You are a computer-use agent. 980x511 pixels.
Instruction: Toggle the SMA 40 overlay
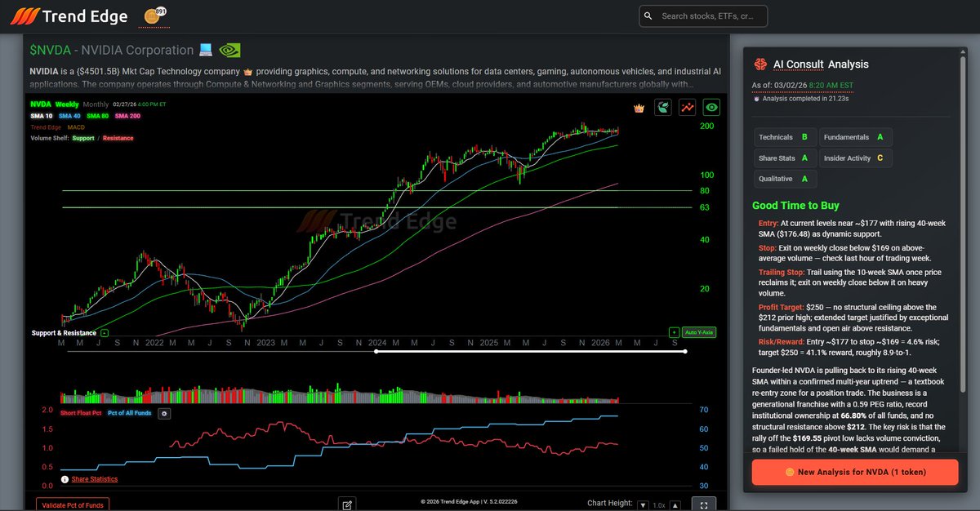click(69, 116)
